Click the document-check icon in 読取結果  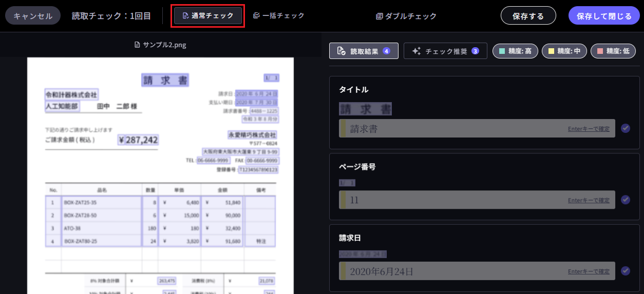click(341, 51)
